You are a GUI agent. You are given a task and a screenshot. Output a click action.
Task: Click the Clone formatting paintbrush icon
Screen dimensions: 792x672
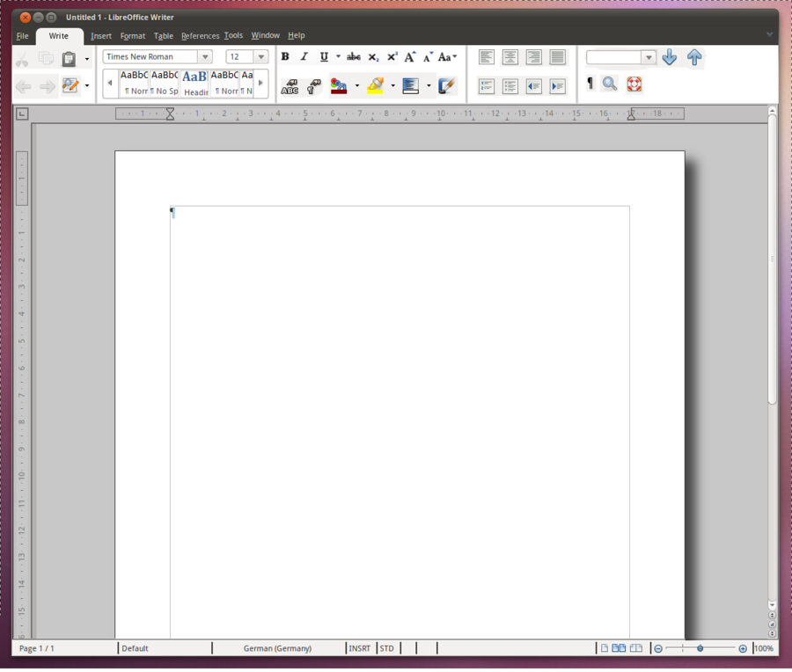pyautogui.click(x=313, y=86)
